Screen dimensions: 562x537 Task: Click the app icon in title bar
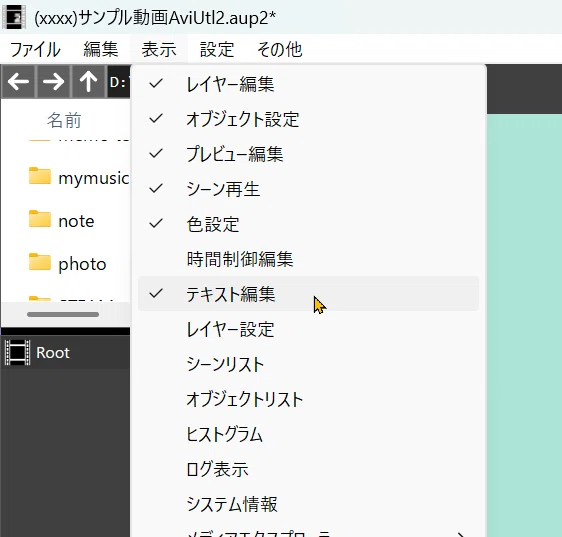tap(14, 17)
